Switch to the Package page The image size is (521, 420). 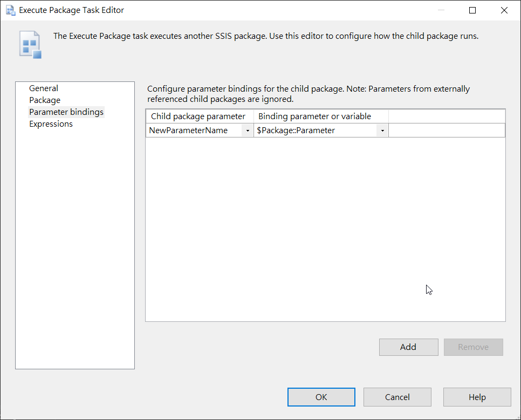click(x=45, y=100)
